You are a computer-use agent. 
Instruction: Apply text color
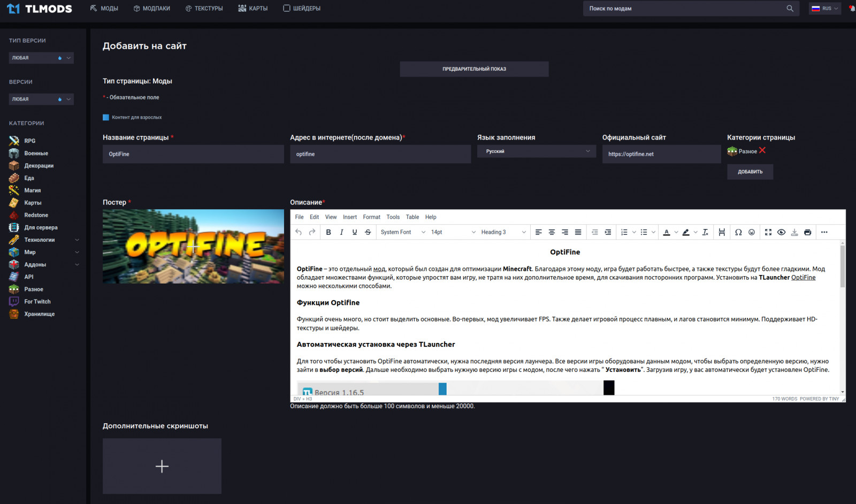coord(667,232)
